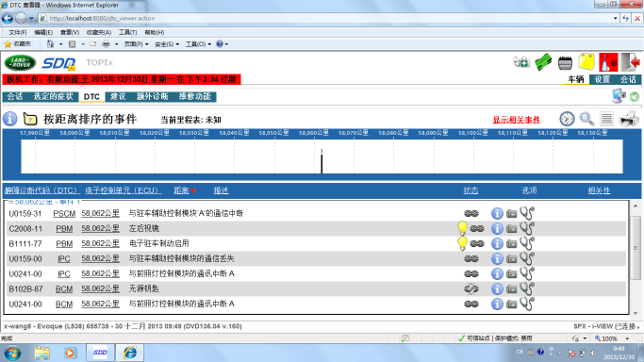644x362 pixels.
Task: Click Windows Start button
Action: point(12,353)
